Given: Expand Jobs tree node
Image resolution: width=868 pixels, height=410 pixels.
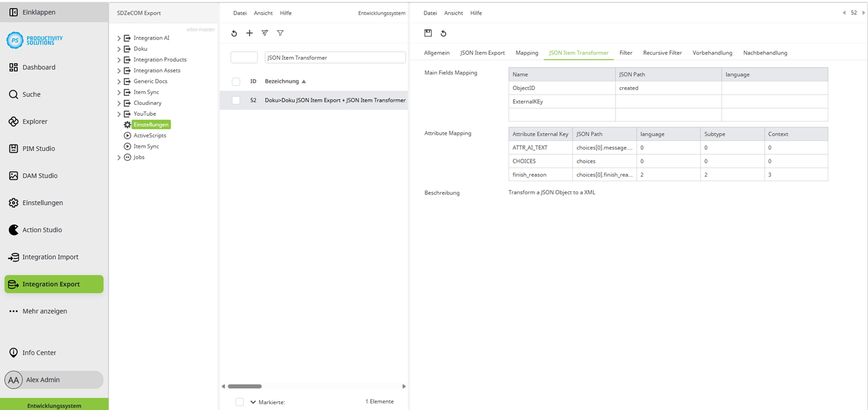Looking at the screenshot, I should pos(119,158).
